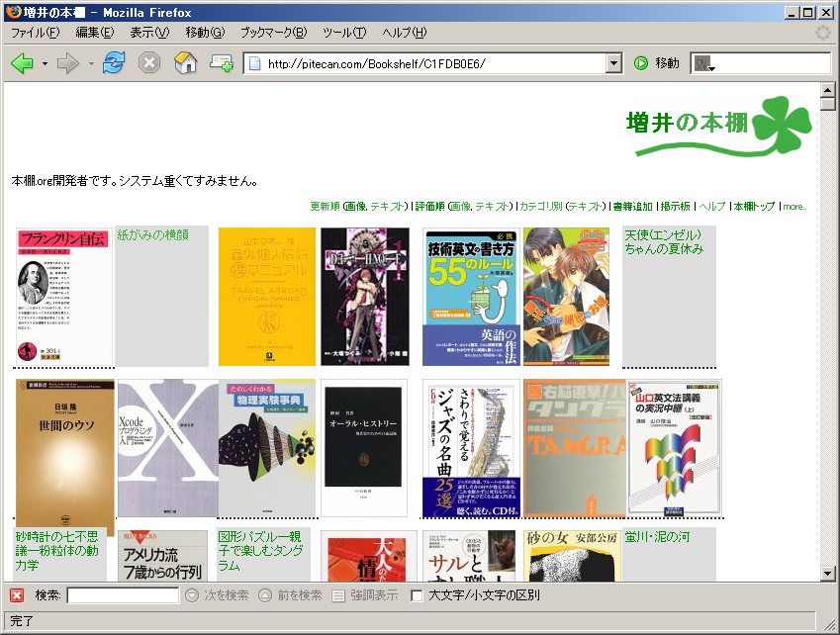Click the vertical scrollbar up arrow
Viewport: 840px width, 635px height.
828,90
